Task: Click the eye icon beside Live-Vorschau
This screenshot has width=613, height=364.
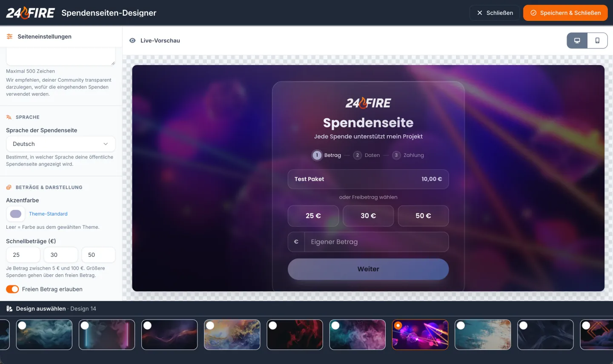Action: tap(132, 40)
